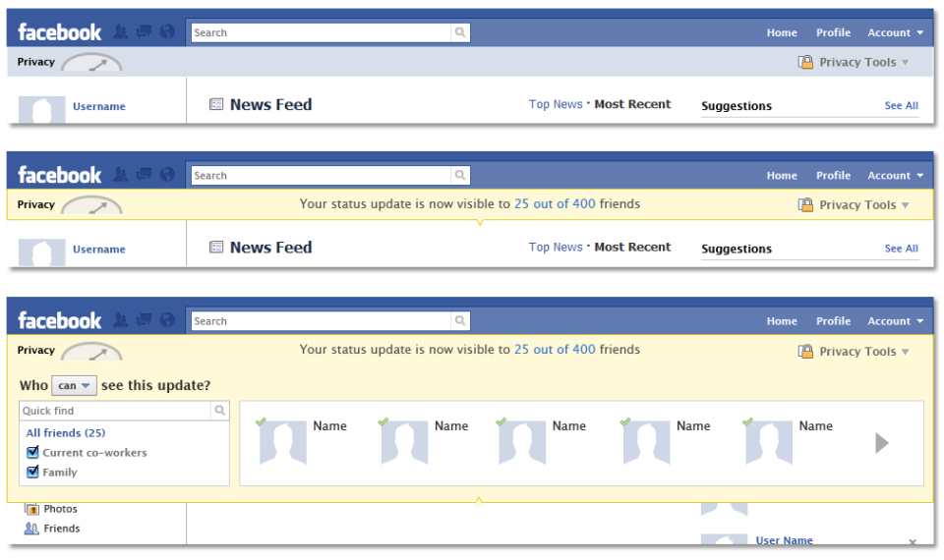Uncheck the Current co-workers checkbox
944x560 pixels.
coord(32,453)
